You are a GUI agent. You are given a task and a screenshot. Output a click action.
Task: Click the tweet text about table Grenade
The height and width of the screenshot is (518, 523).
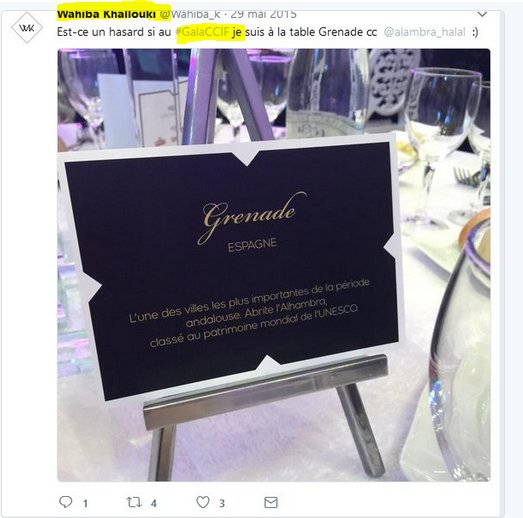click(268, 32)
